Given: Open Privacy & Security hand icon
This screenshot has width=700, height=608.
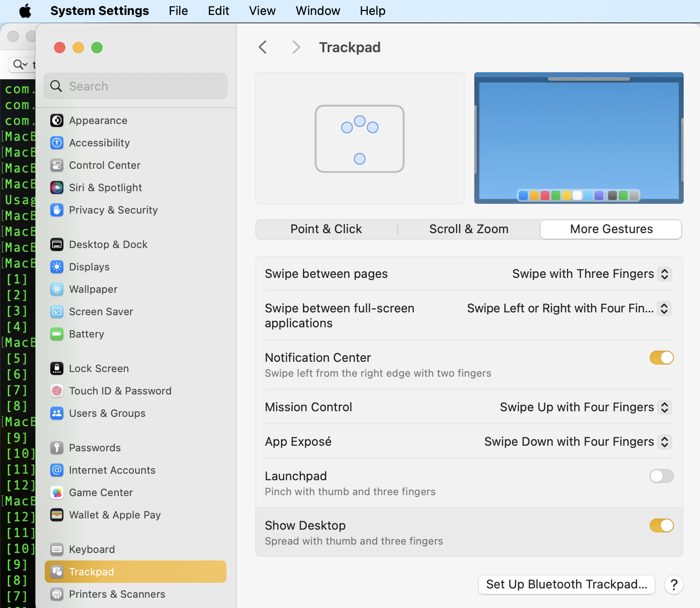Looking at the screenshot, I should 57,210.
